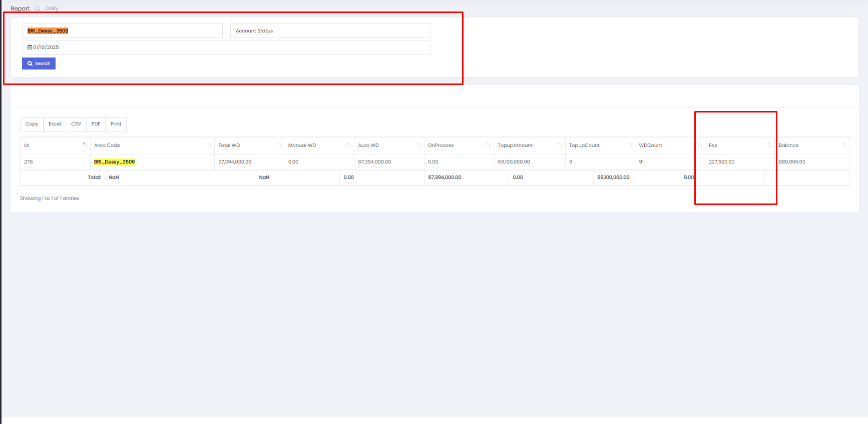Screen dimensions: 868x424
Task: Sort table by Id column
Action: [x=55, y=145]
